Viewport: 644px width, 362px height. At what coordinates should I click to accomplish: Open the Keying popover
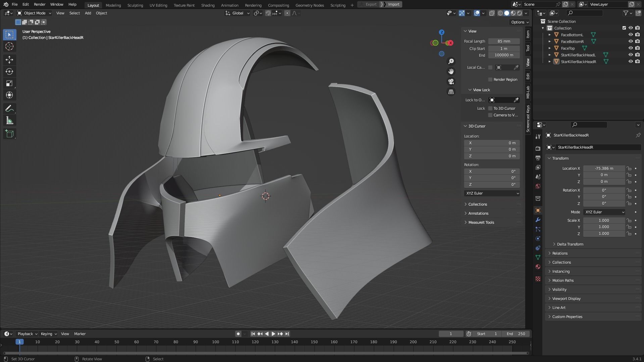49,334
